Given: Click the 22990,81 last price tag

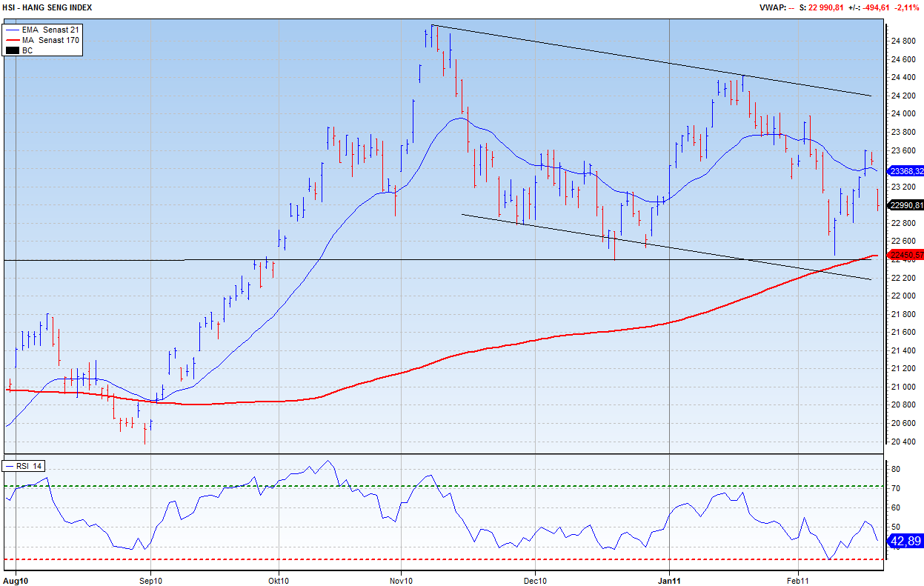Looking at the screenshot, I should click(906, 205).
